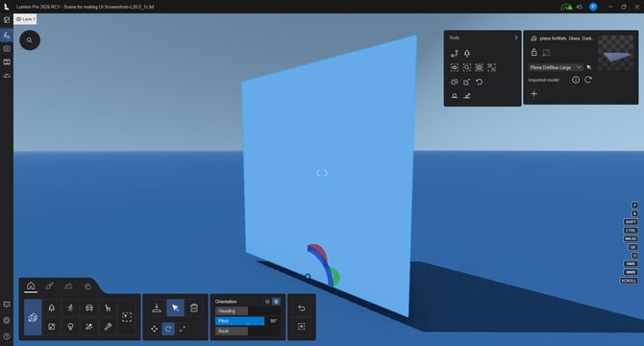Click the Undo arrow button
The height and width of the screenshot is (346, 644).
tap(302, 309)
